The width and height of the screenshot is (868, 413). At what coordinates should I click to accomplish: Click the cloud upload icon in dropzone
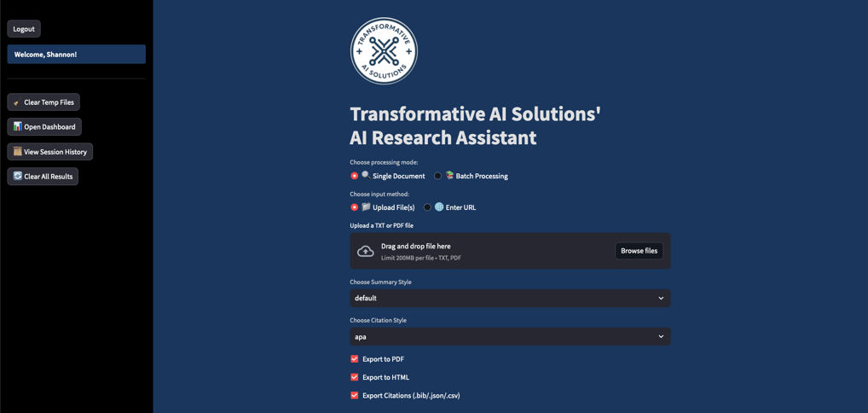point(365,251)
